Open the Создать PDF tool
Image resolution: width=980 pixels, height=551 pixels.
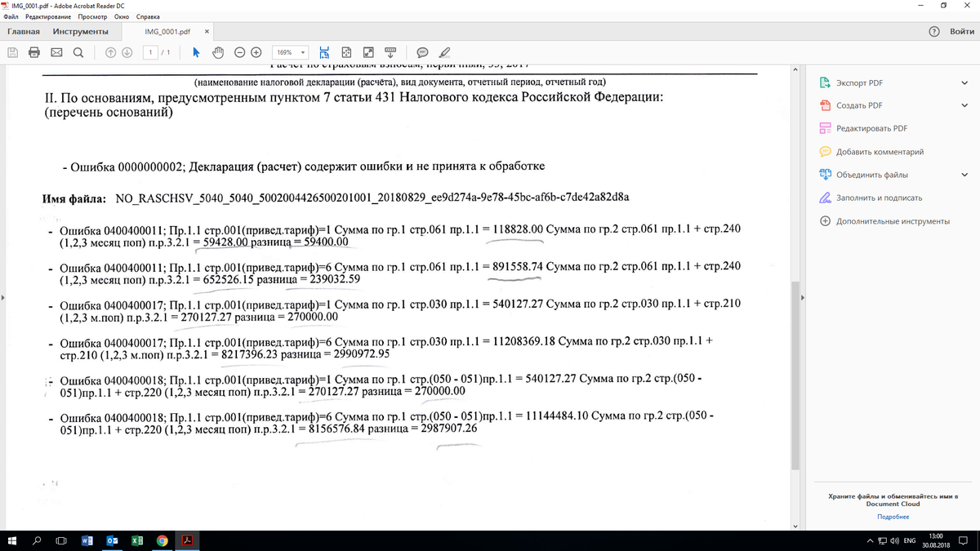pyautogui.click(x=859, y=106)
